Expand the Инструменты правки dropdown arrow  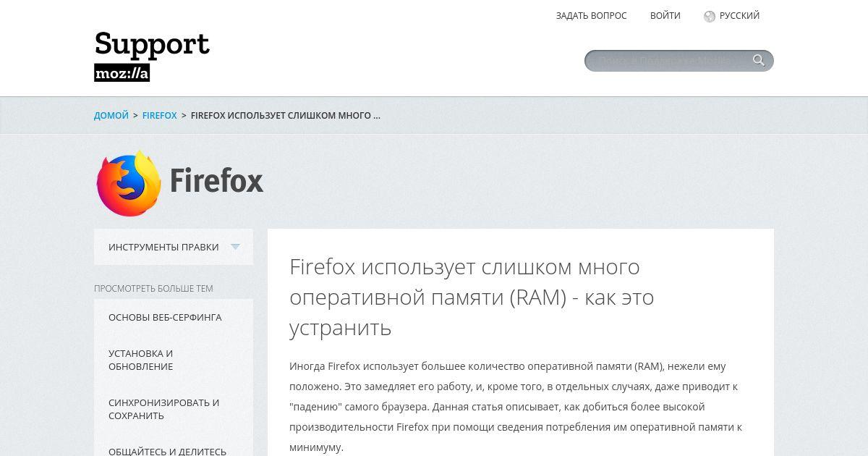pos(235,247)
